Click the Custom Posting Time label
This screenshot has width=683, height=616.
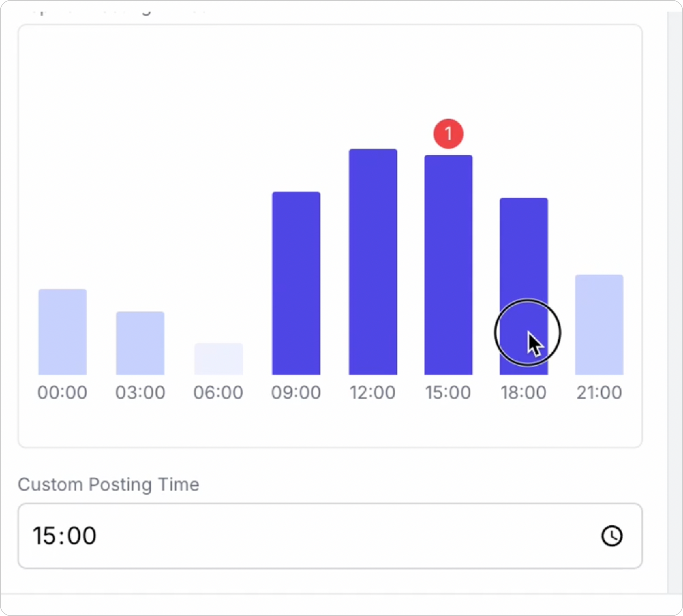[108, 484]
